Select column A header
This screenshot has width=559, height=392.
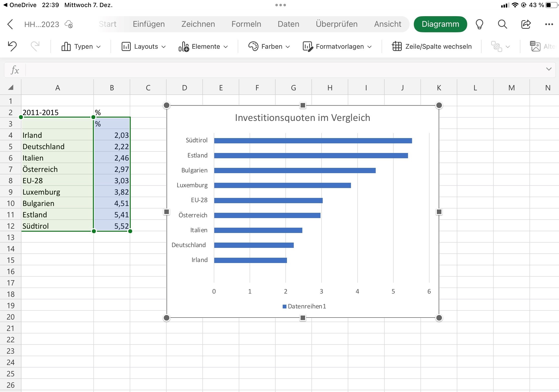(58, 88)
